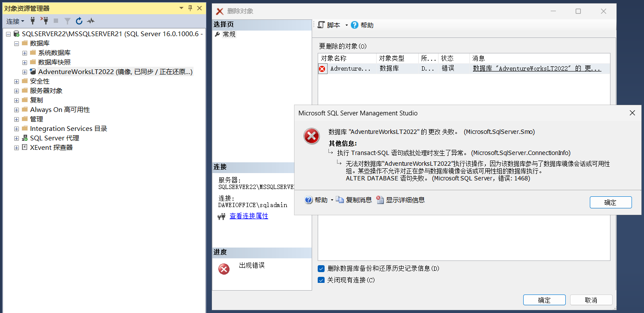Open the 连接 dropdown in Object Explorer
644x313 pixels.
(x=15, y=21)
